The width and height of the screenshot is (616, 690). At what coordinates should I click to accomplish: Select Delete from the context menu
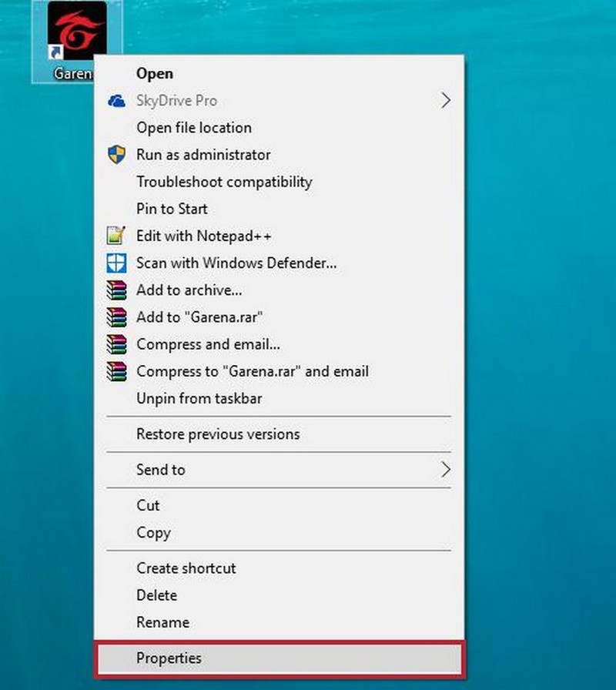click(279, 595)
